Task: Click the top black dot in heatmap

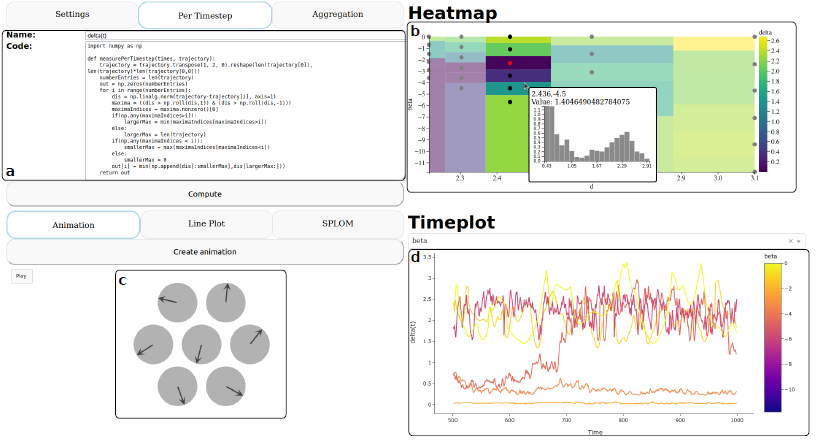Action: tap(510, 37)
